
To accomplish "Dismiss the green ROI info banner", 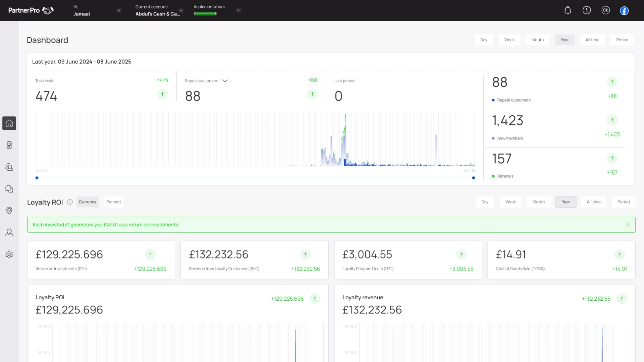I will [x=628, y=225].
